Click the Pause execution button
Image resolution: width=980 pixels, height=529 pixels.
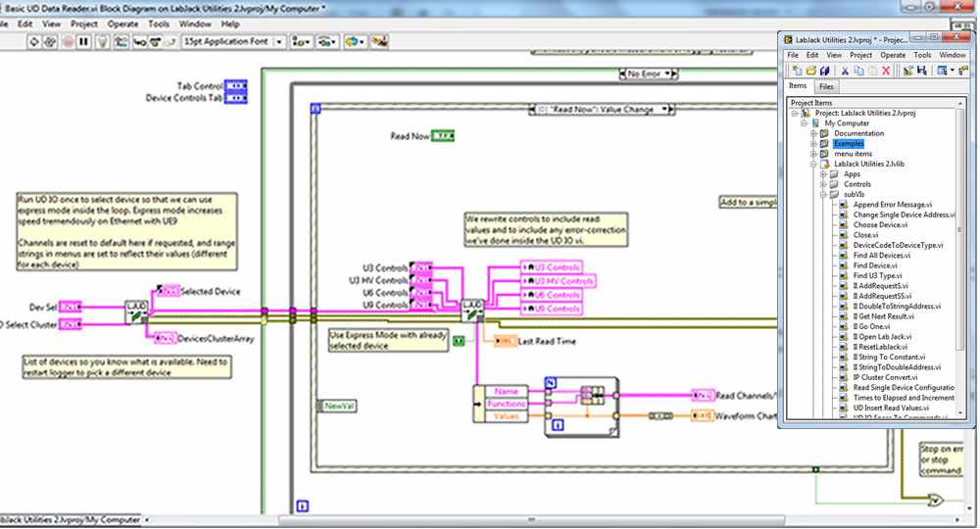pos(83,42)
